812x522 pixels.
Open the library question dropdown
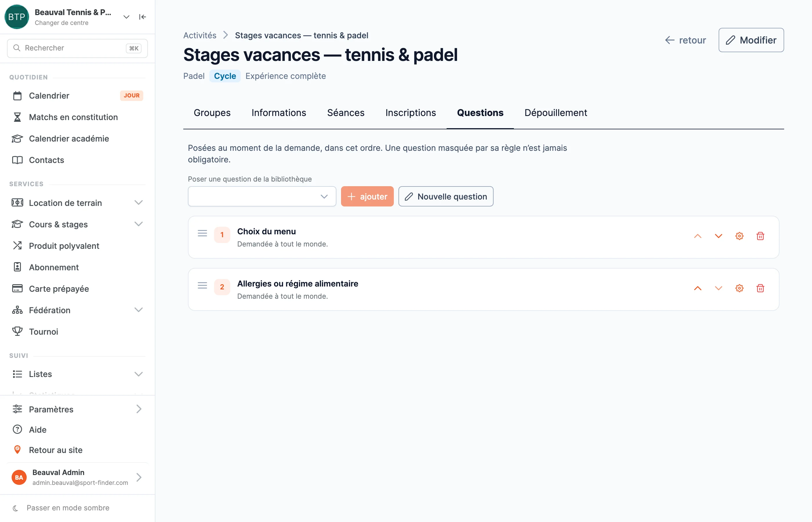262,196
